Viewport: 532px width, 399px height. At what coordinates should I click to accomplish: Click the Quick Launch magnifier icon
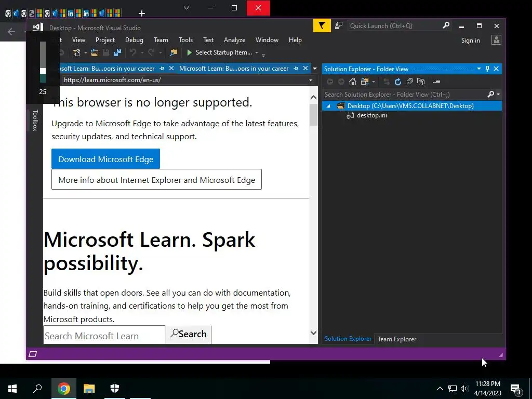click(446, 25)
